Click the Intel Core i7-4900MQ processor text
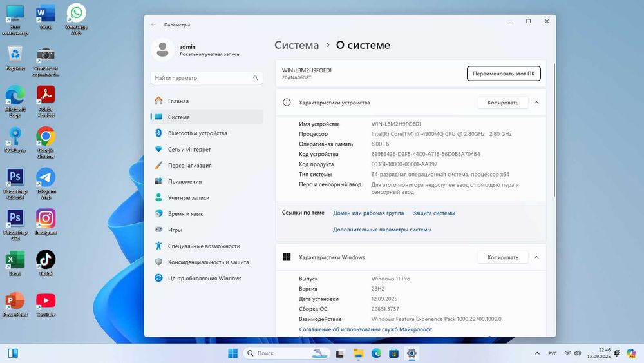This screenshot has height=363, width=644. [442, 134]
